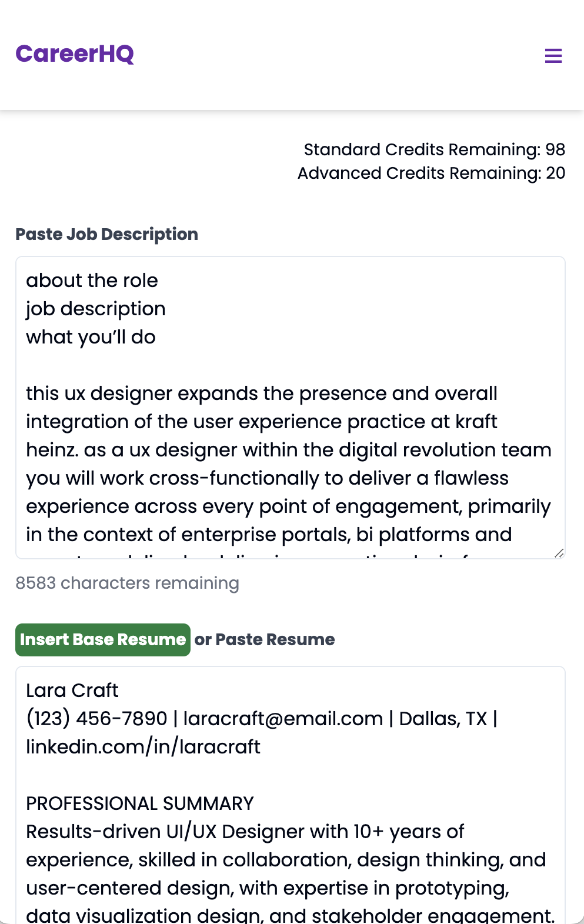Click linkedin.com/in/laracraft line in resume
Viewport: 584px width, 924px height.
pos(143,747)
